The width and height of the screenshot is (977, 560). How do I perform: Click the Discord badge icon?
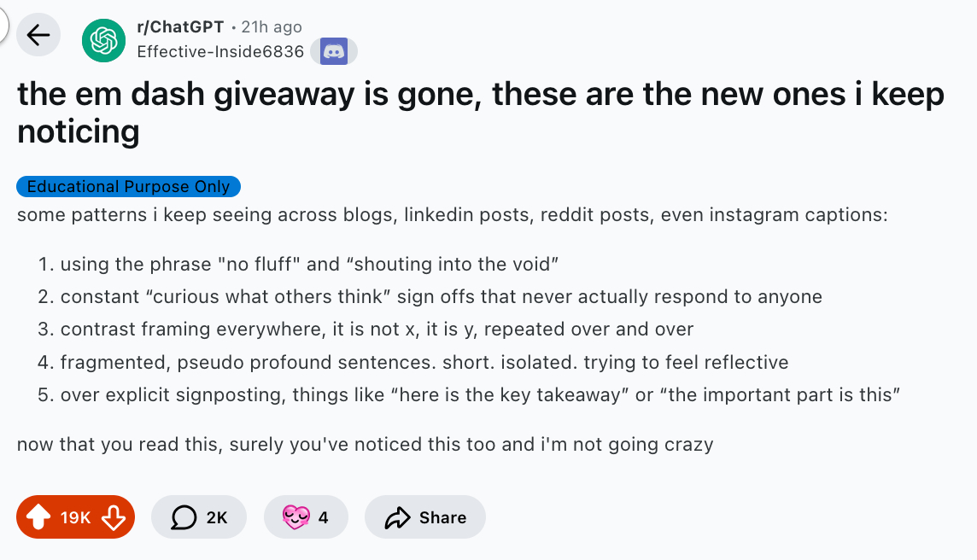333,51
